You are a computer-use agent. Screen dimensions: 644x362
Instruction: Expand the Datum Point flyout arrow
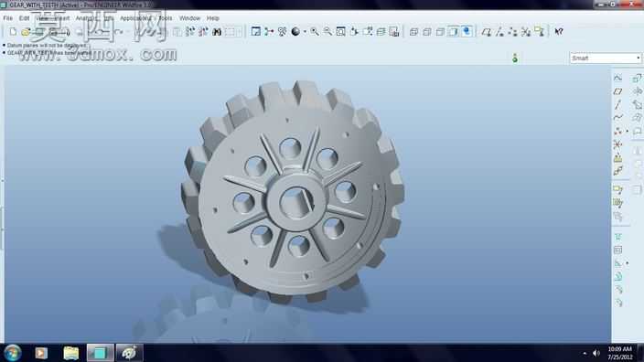pos(628,132)
